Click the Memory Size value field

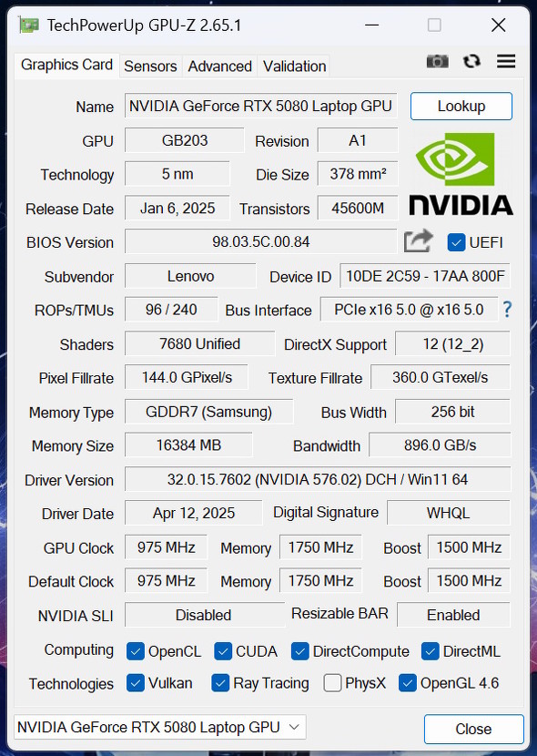(188, 445)
